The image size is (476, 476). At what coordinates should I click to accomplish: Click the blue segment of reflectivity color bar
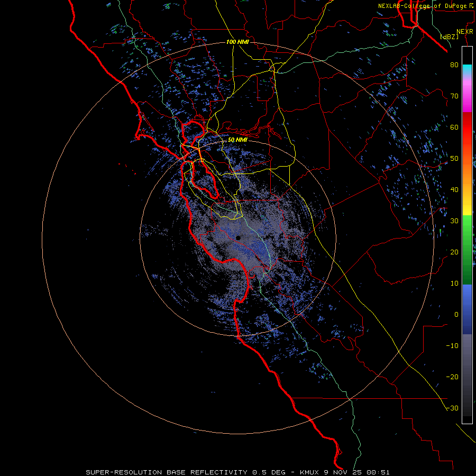tap(467, 308)
